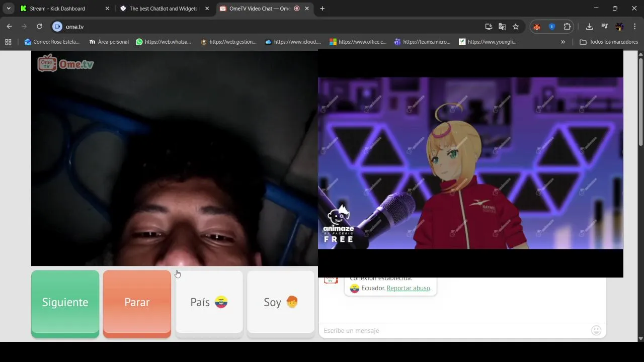Open the youngli bookmark
This screenshot has height=362, width=644.
488,42
